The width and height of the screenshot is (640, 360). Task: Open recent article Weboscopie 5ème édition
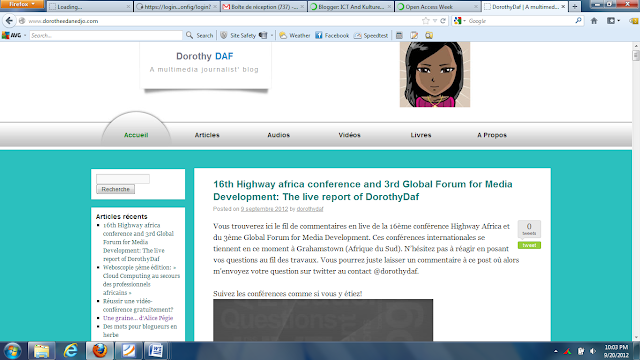coord(141,280)
